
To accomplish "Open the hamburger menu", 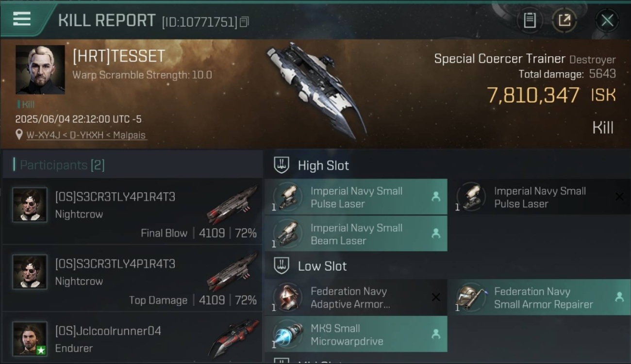I will 22,19.
